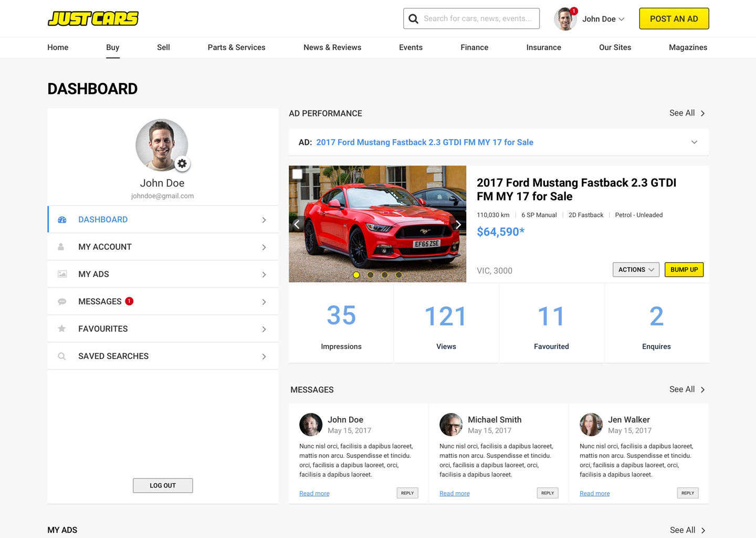Open John Doe message sender avatar
The image size is (756, 538).
click(x=311, y=425)
